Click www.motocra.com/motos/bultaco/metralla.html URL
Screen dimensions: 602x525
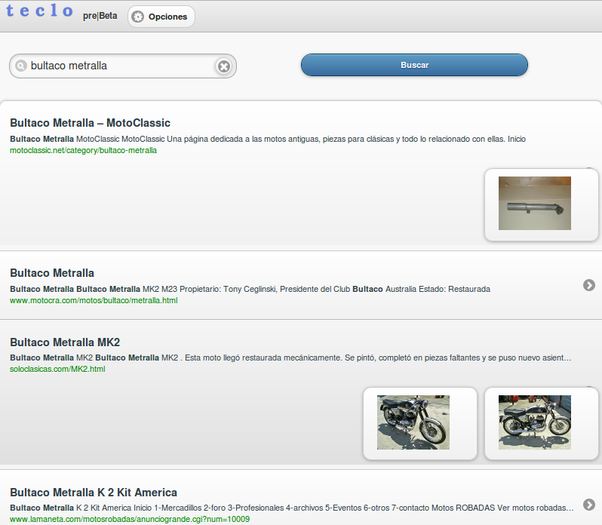click(94, 300)
